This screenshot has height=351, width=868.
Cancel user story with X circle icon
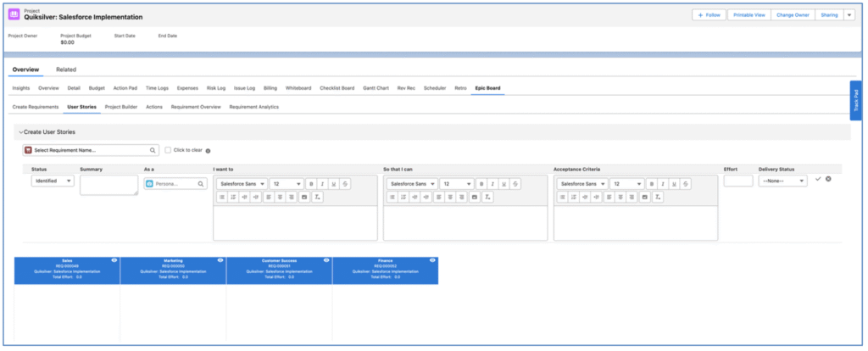tap(828, 179)
